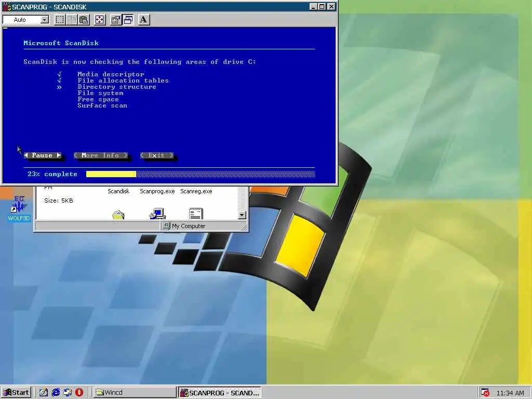The height and width of the screenshot is (399, 532).
Task: Launch Opera from Quick Launch
Action: (79, 393)
